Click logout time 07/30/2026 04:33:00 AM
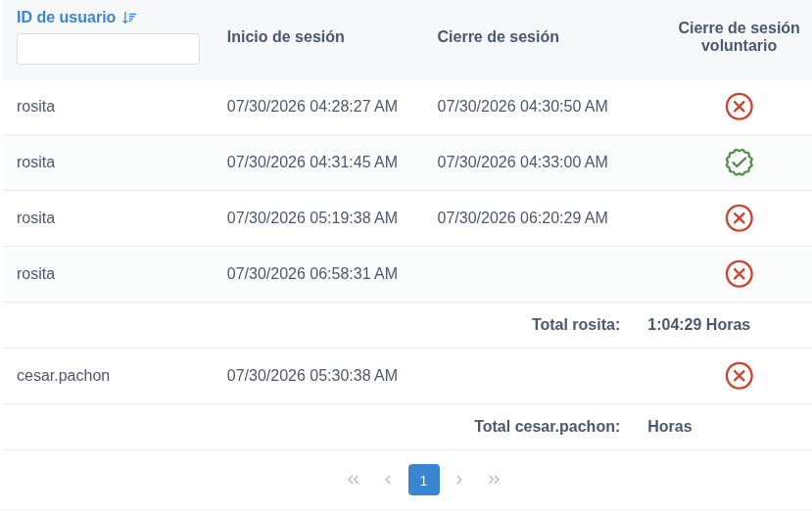 [522, 162]
